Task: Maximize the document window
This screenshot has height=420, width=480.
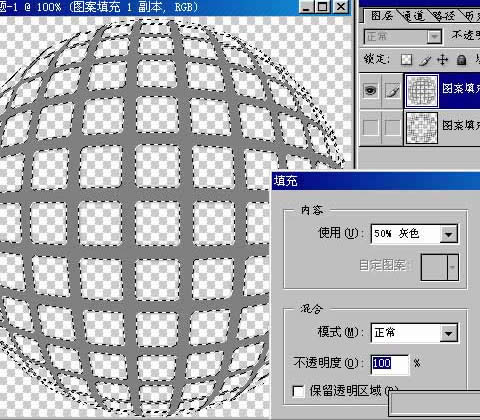Action: tap(323, 6)
